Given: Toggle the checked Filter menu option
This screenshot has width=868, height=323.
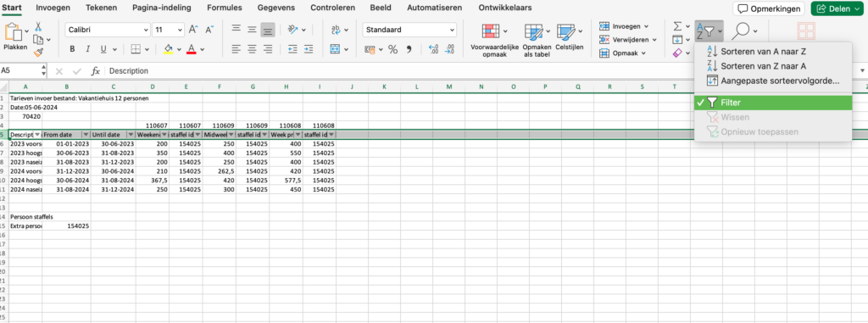Looking at the screenshot, I should click(x=773, y=103).
